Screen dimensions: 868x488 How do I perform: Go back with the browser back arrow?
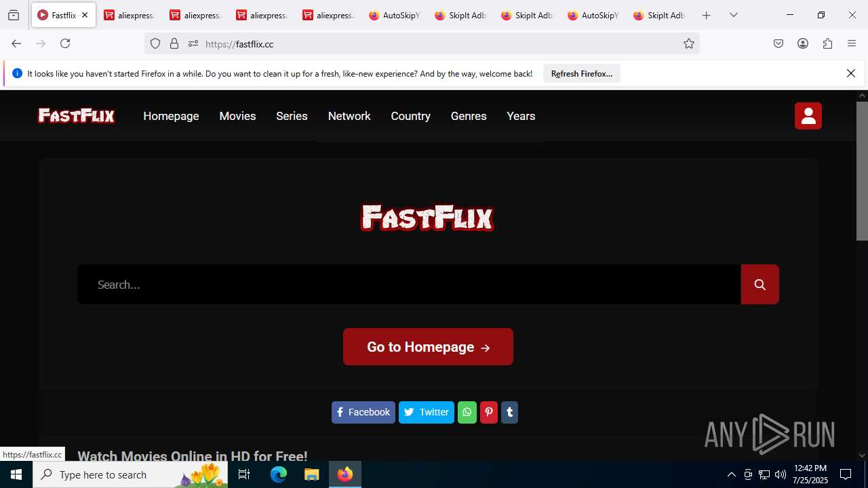(16, 43)
